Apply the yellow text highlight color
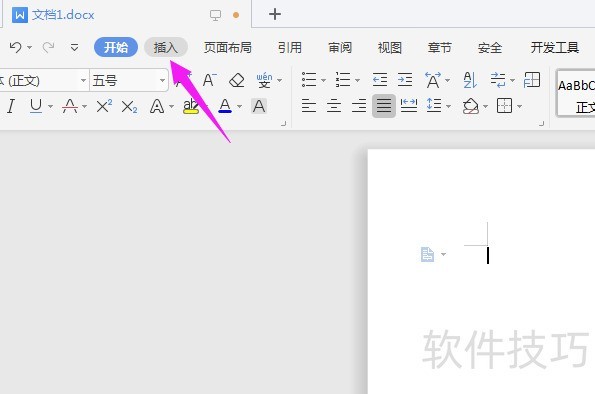595x394 pixels. [x=190, y=106]
